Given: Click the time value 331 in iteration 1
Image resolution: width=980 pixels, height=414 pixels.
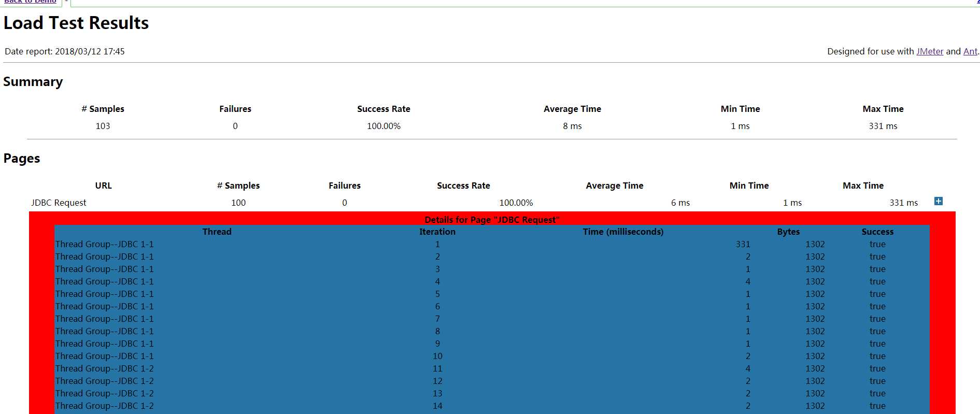Looking at the screenshot, I should pos(743,244).
